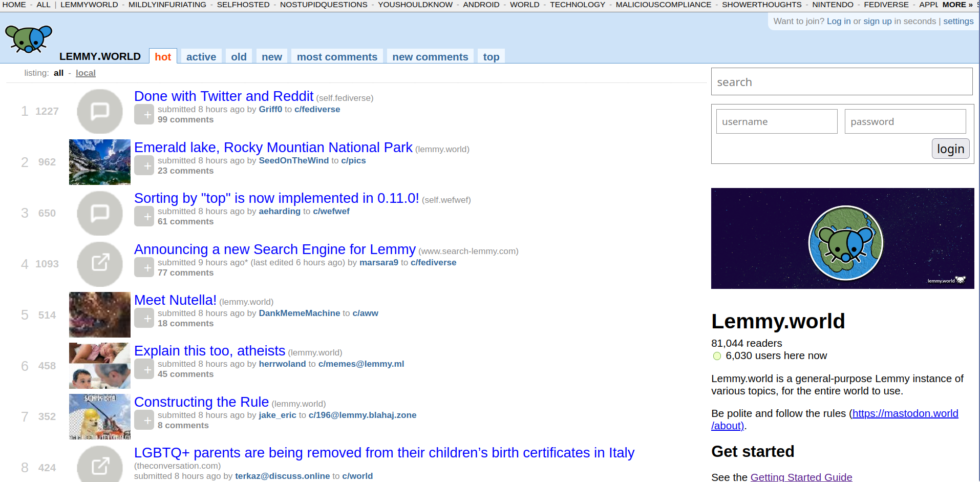Open the settings link in header
This screenshot has width=980, height=482.
[x=958, y=22]
